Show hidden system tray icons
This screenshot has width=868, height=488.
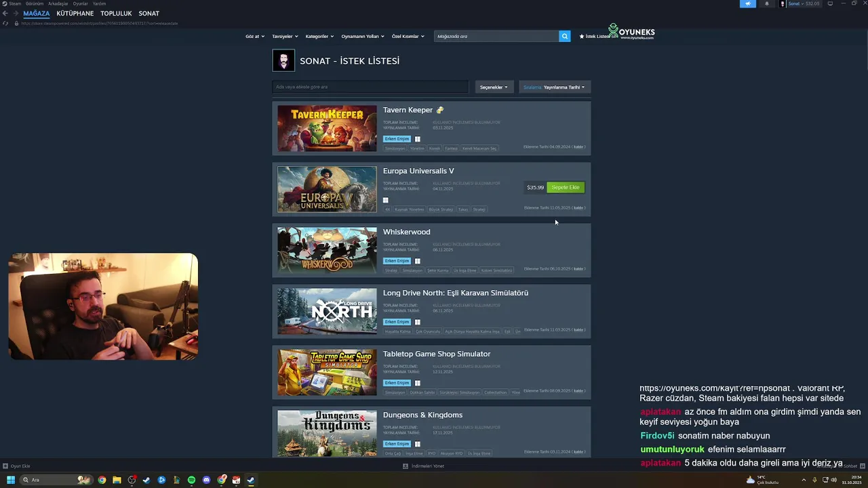pos(804,480)
